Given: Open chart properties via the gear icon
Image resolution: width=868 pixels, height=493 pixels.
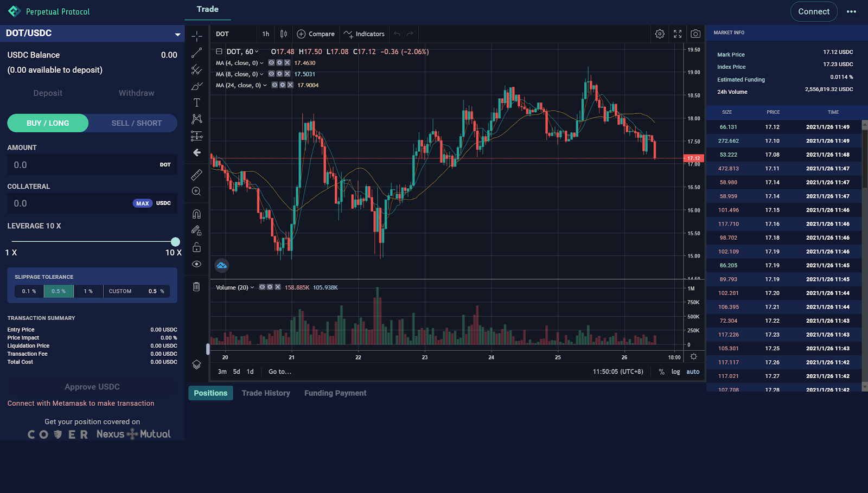Looking at the screenshot, I should coord(660,33).
